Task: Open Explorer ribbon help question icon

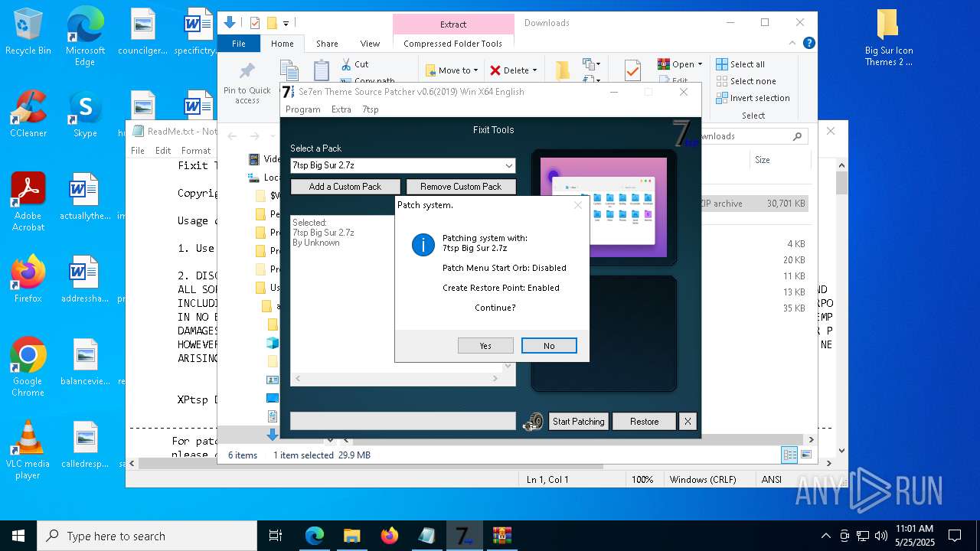Action: [x=809, y=44]
